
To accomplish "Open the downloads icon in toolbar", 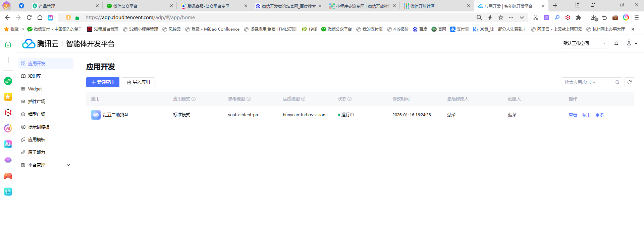I will click(x=594, y=17).
